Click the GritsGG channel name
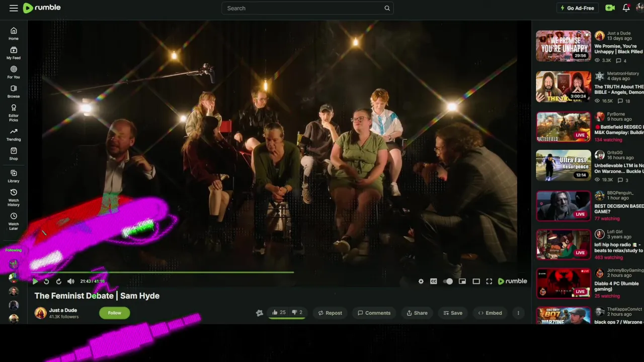Screen dimensions: 644x362 coord(615,152)
